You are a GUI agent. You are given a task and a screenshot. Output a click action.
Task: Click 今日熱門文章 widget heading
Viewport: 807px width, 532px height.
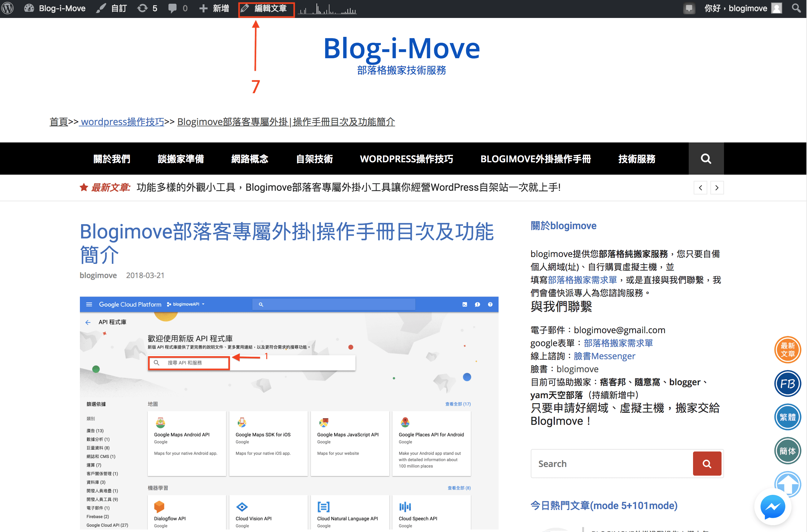click(x=604, y=506)
